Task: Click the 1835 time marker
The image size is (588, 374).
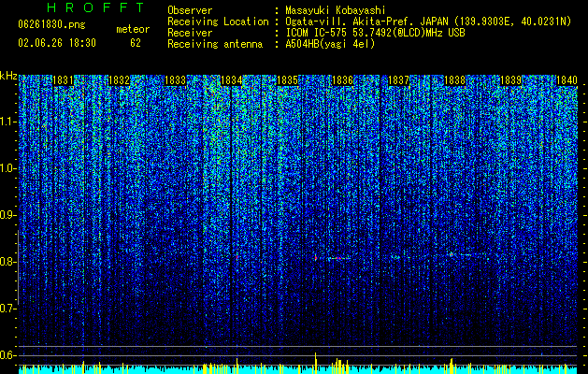Action: [x=287, y=80]
